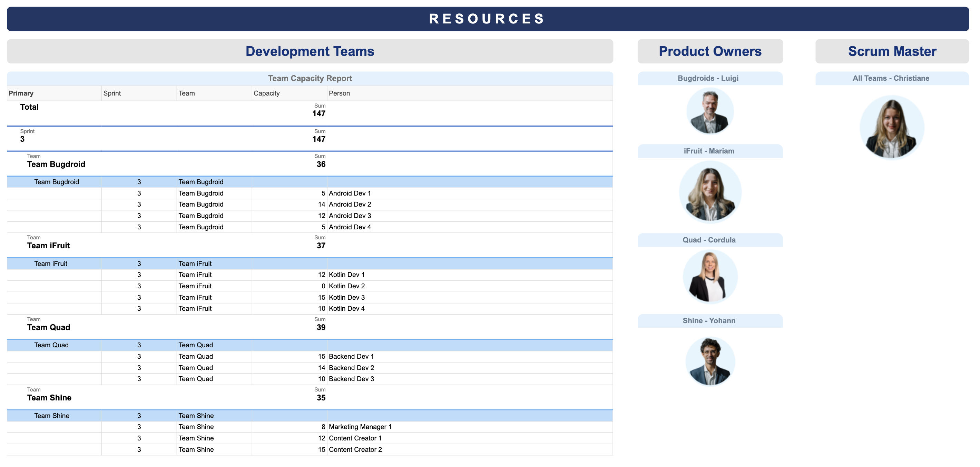Collapse the Team Quad group heading
Viewport: 980px width, 467px height.
click(x=48, y=327)
